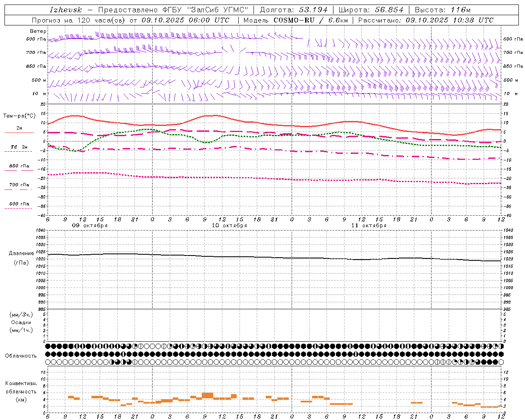Click the "Широта: 56.854" latitude value
525x420 pixels.
pos(371,10)
